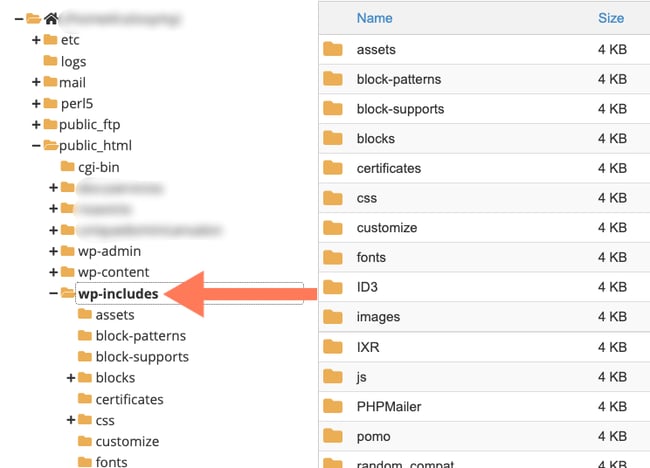Sort files by Name column header
The height and width of the screenshot is (468, 650).
pos(374,18)
